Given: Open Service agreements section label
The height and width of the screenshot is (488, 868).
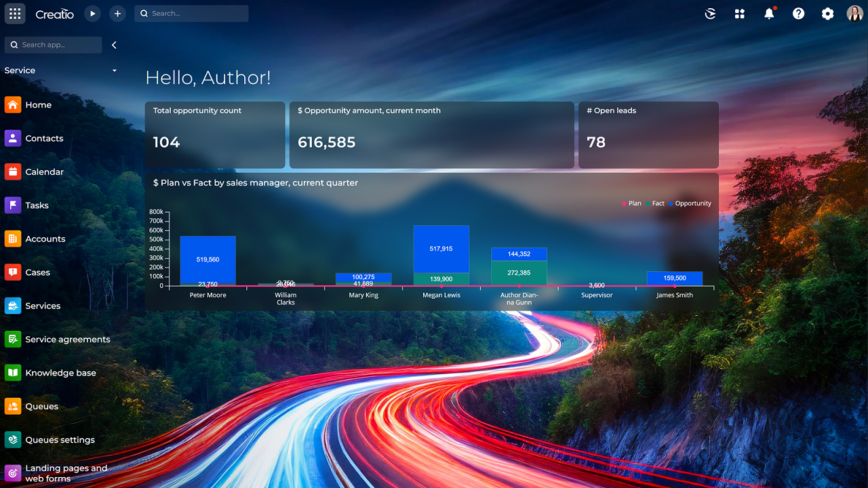Looking at the screenshot, I should (x=68, y=340).
